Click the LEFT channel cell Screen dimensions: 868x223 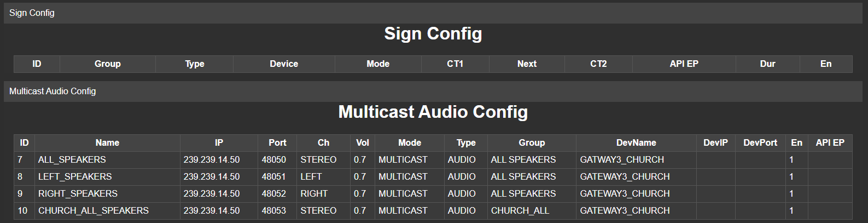311,177
